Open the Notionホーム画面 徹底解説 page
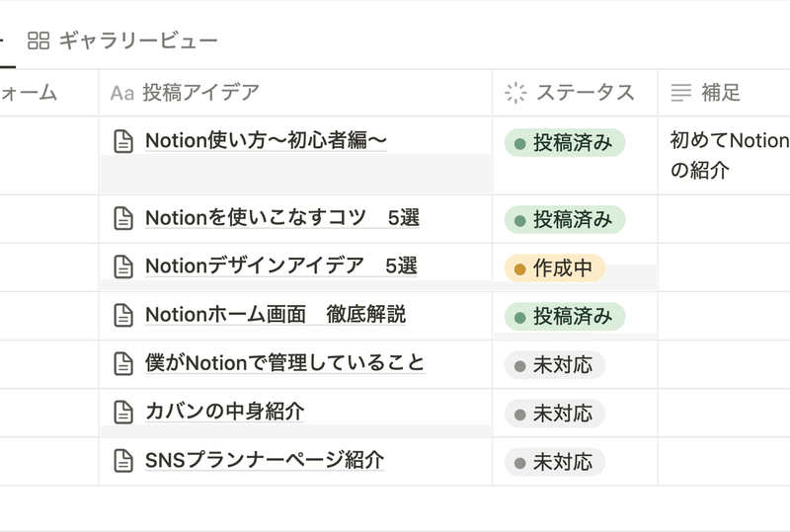Image resolution: width=790 pixels, height=532 pixels. 276,314
